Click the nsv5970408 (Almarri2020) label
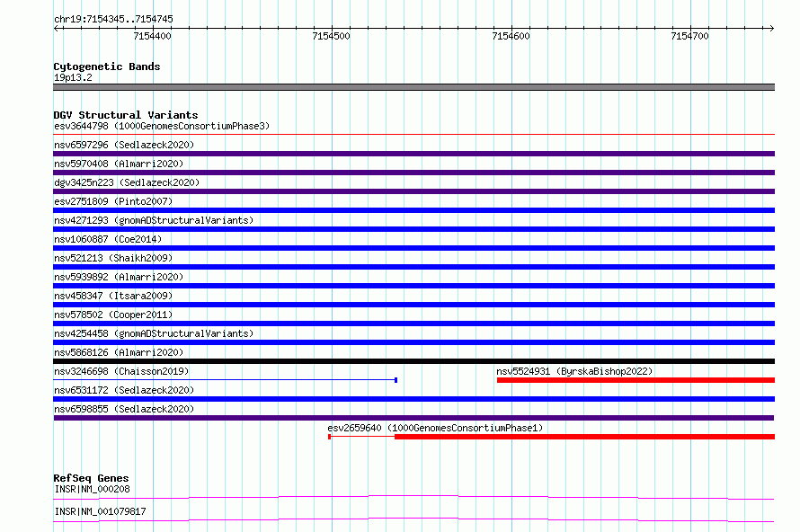 (119, 164)
